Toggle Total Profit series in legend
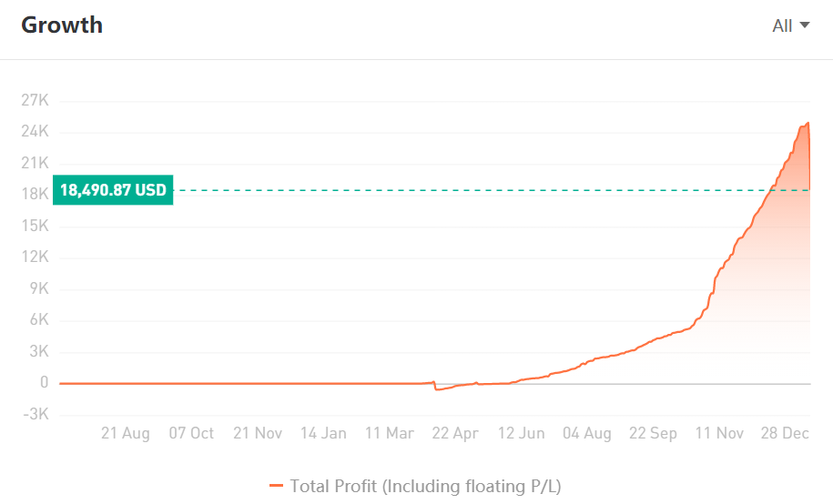 425,486
